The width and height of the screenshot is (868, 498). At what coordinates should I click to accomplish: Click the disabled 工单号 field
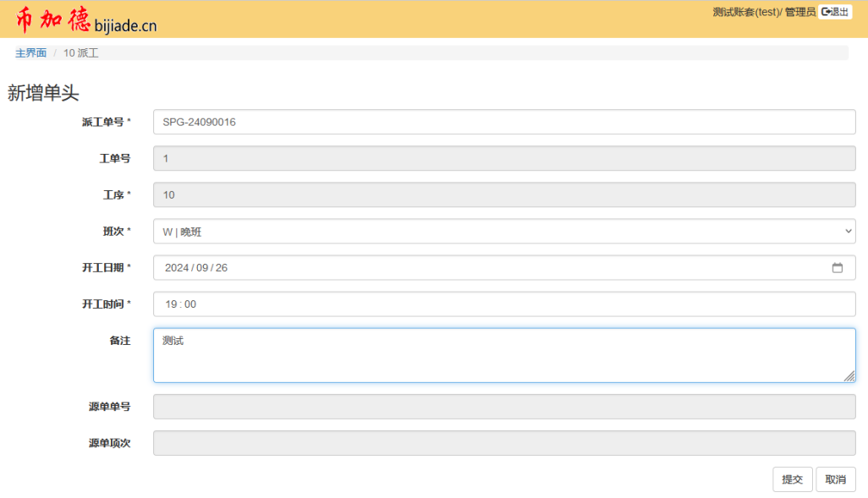click(x=503, y=158)
